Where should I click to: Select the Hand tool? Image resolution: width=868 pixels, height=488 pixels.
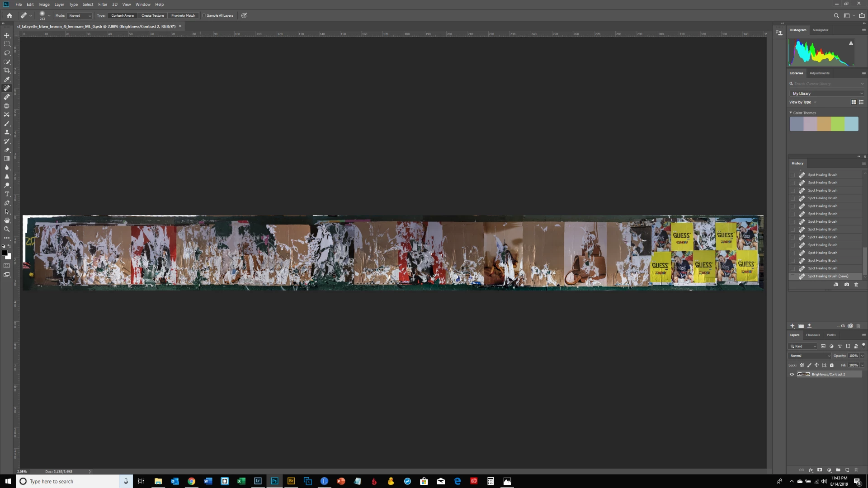pyautogui.click(x=7, y=221)
